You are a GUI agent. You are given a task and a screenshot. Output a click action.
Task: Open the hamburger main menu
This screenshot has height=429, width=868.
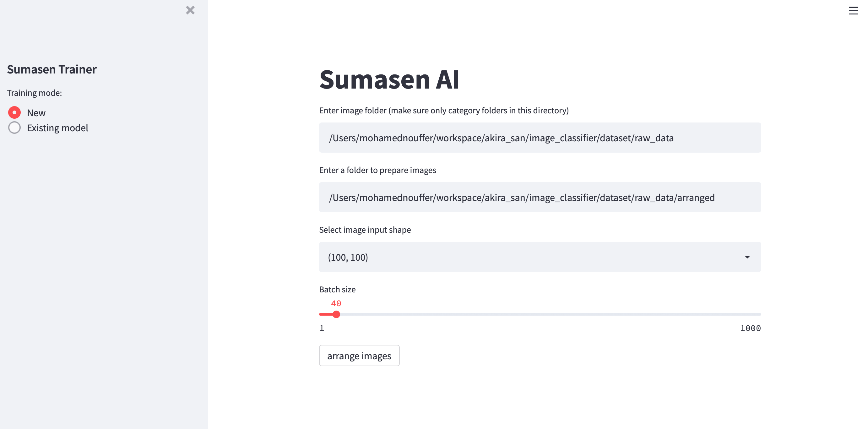(x=853, y=11)
